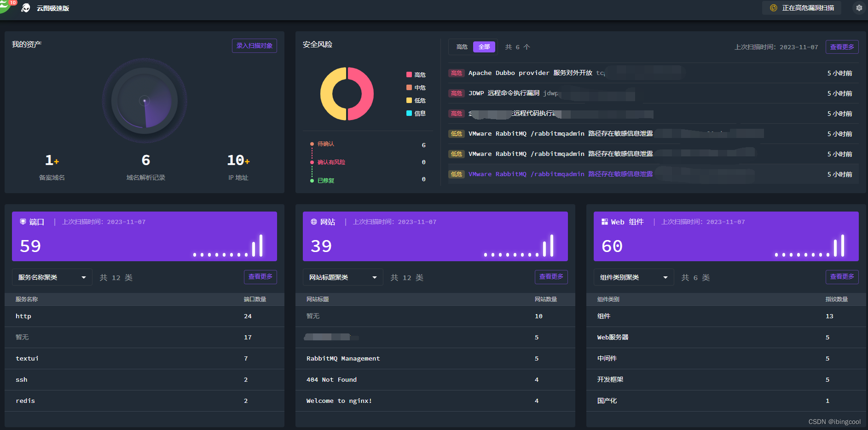Click the port trend bar chart
Image resolution: width=868 pixels, height=430 pixels.
coord(228,246)
